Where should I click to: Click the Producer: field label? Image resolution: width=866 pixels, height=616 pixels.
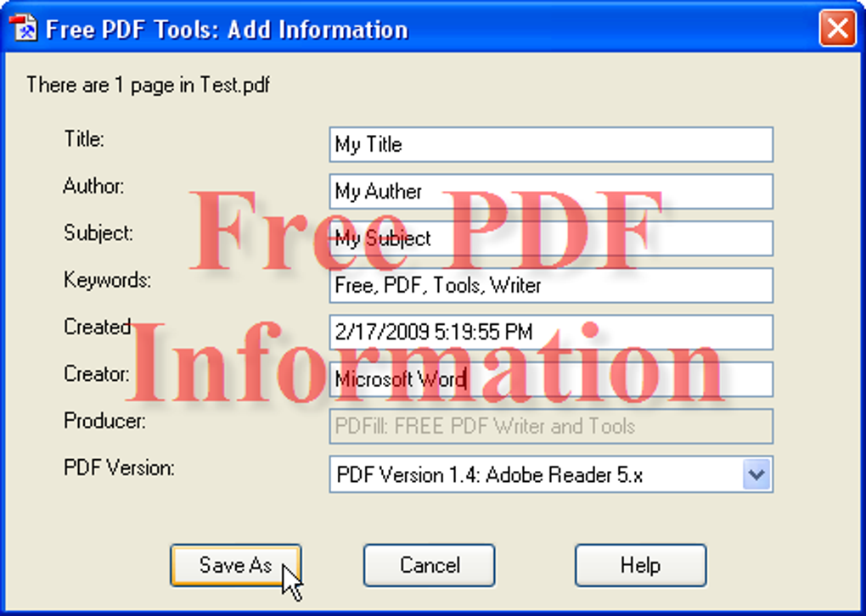coord(104,421)
